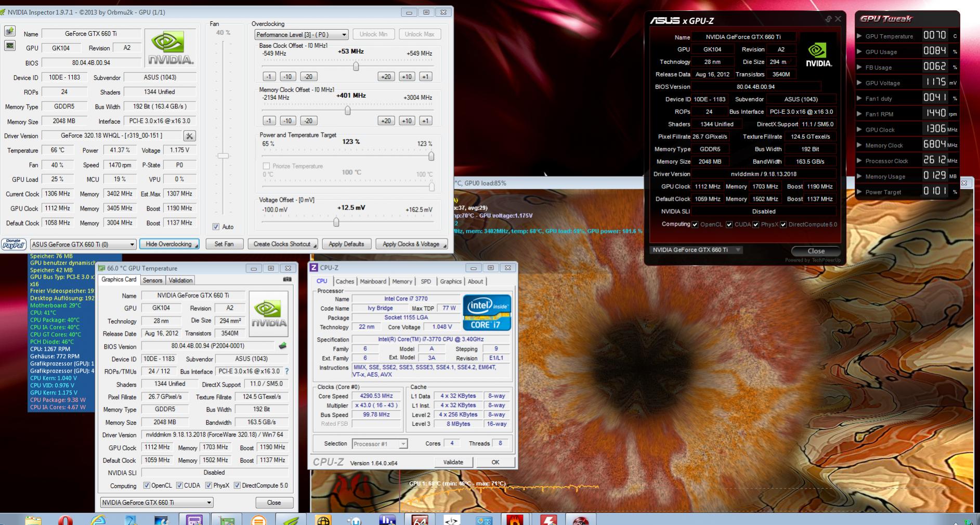Click +20 under Base Clock Offset
Screen dimensions: 980x525
tap(386, 76)
